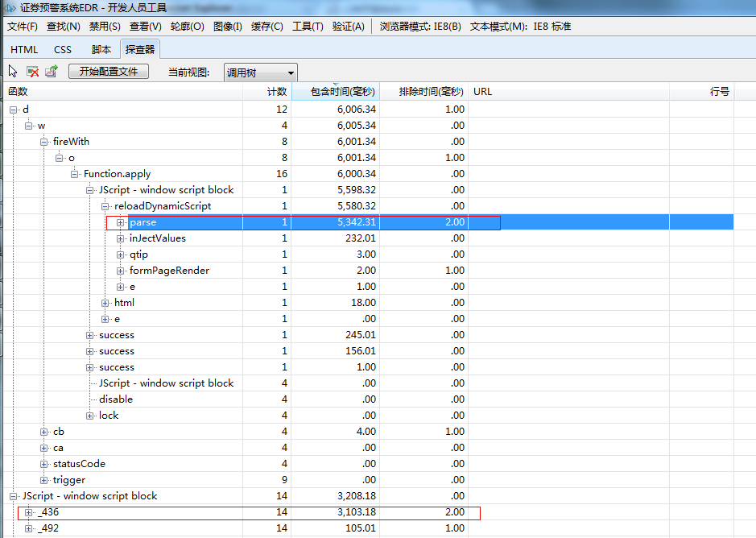Click the developer tools title bar icon

10,8
